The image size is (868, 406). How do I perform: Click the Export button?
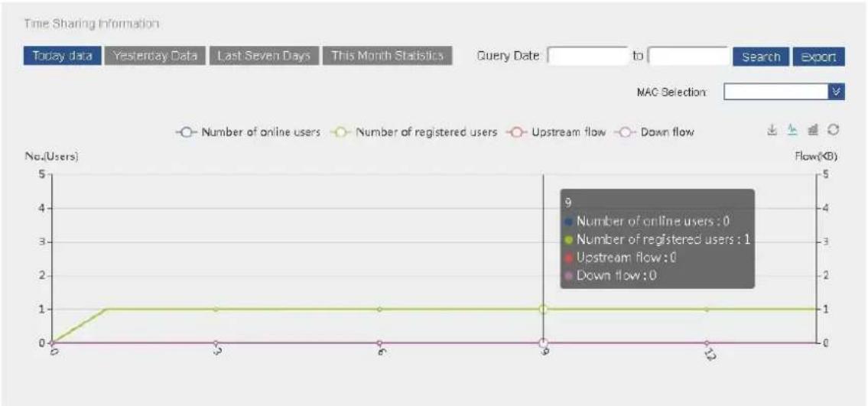tap(819, 57)
